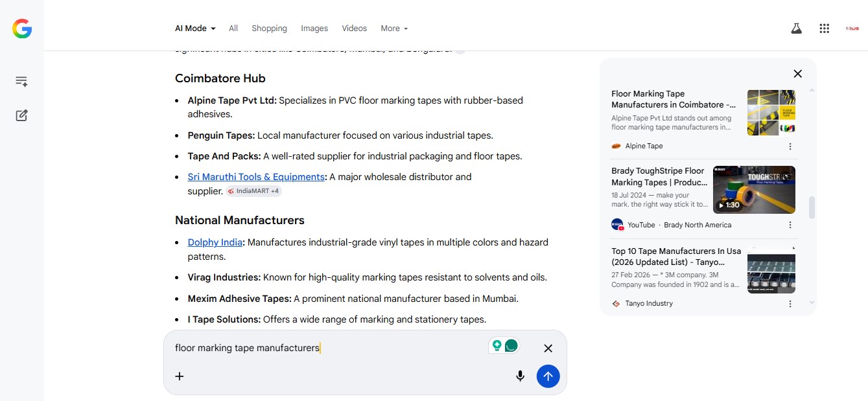Viewport: 868px width, 401px height.
Task: Switch to the Videos tab
Action: pyautogui.click(x=355, y=29)
